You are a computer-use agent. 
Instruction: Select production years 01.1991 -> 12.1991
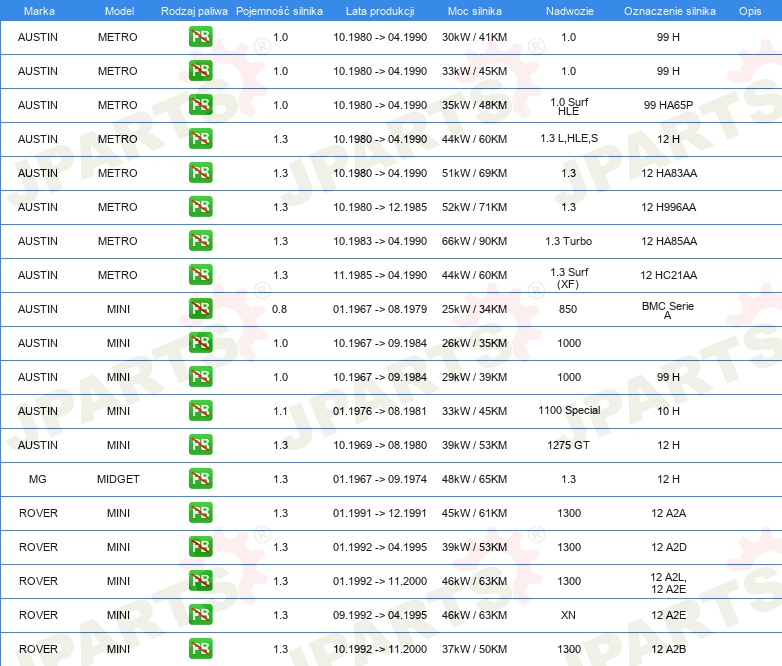click(380, 513)
